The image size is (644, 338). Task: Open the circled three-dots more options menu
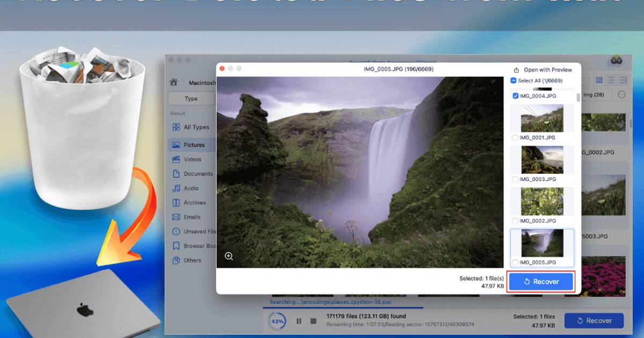[x=622, y=95]
